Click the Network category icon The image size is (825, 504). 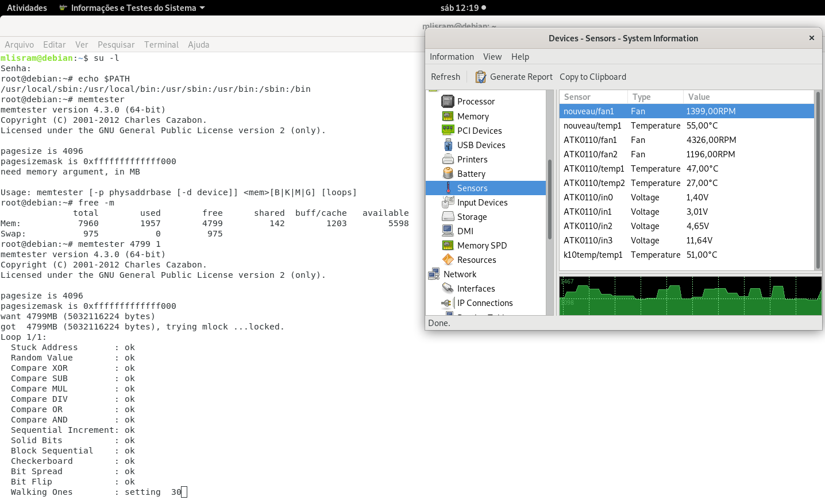(434, 274)
